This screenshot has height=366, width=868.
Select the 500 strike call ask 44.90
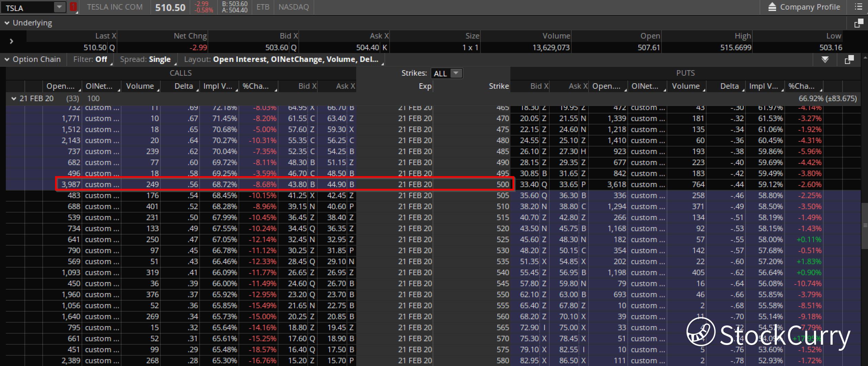point(337,184)
